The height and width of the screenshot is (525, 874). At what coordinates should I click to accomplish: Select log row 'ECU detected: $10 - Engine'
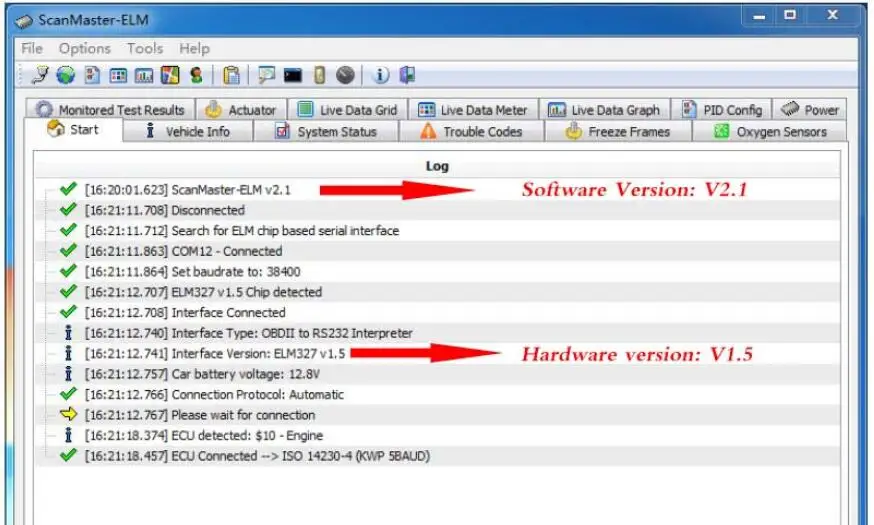437,436
